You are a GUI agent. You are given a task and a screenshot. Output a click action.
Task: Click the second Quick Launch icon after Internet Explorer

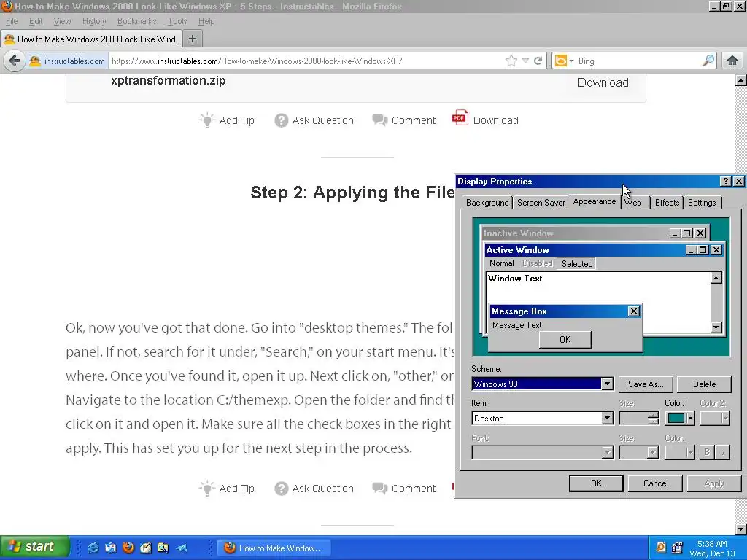[x=111, y=548]
